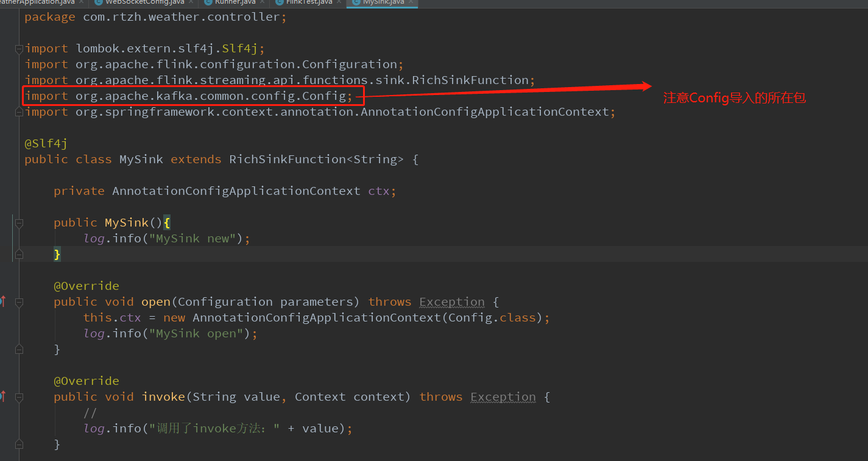Click override gutter icon beside open method
This screenshot has width=868, height=461.
coord(2,301)
